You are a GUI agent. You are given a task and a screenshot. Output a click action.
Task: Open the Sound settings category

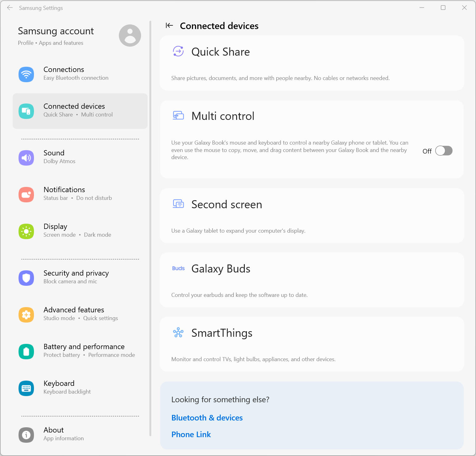(x=80, y=158)
